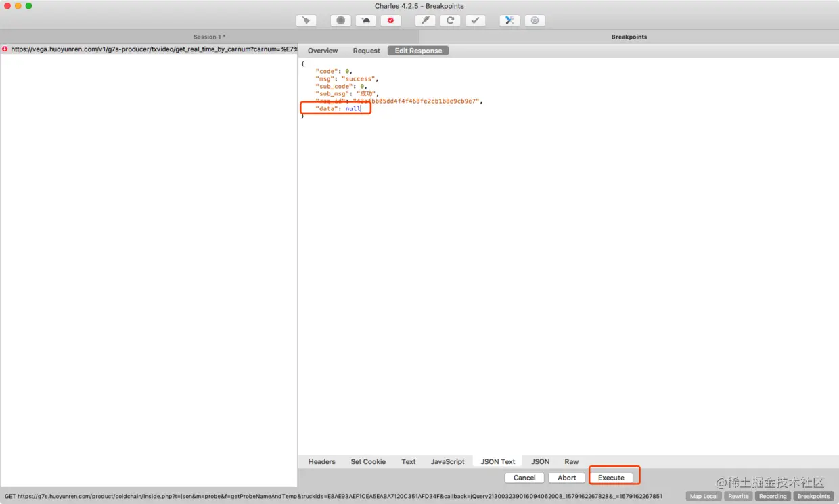Screen dimensions: 839x504
Task: Switch to the Headers view tab
Action: (x=321, y=461)
